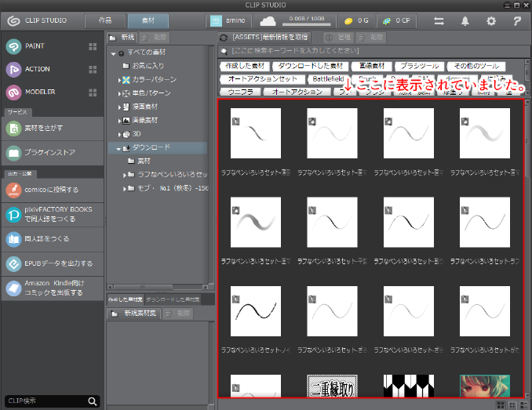
Task: Select the 二重縁取り material thumbnail
Action: (x=331, y=386)
